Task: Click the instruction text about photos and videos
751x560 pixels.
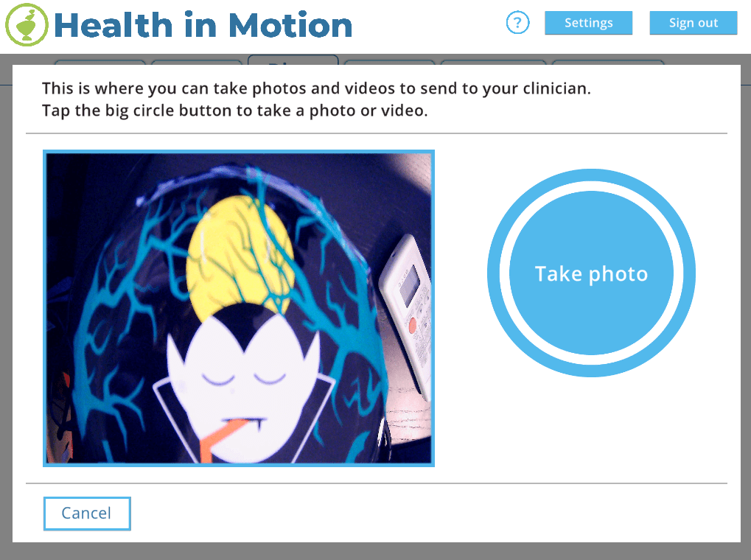Action: coord(316,99)
